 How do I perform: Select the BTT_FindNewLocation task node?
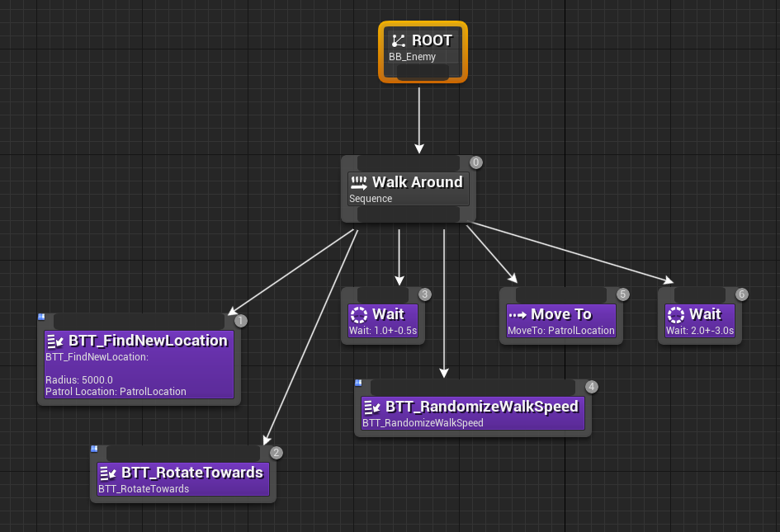pos(138,363)
